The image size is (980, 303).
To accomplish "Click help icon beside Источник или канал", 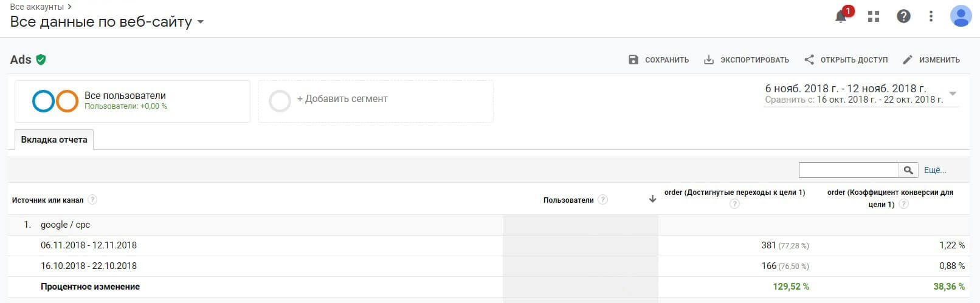I will (92, 200).
